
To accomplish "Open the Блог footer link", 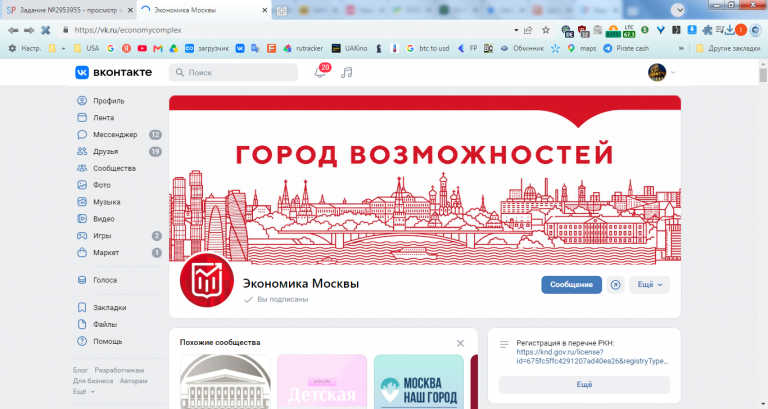I will [80, 370].
